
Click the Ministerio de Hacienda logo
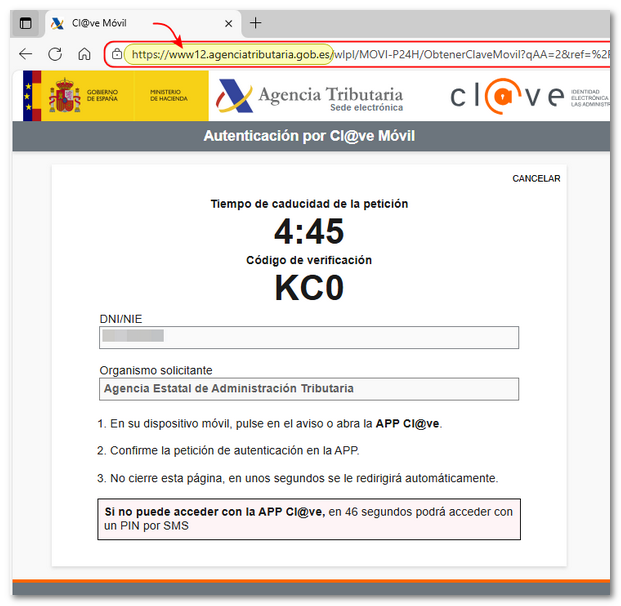pyautogui.click(x=169, y=95)
